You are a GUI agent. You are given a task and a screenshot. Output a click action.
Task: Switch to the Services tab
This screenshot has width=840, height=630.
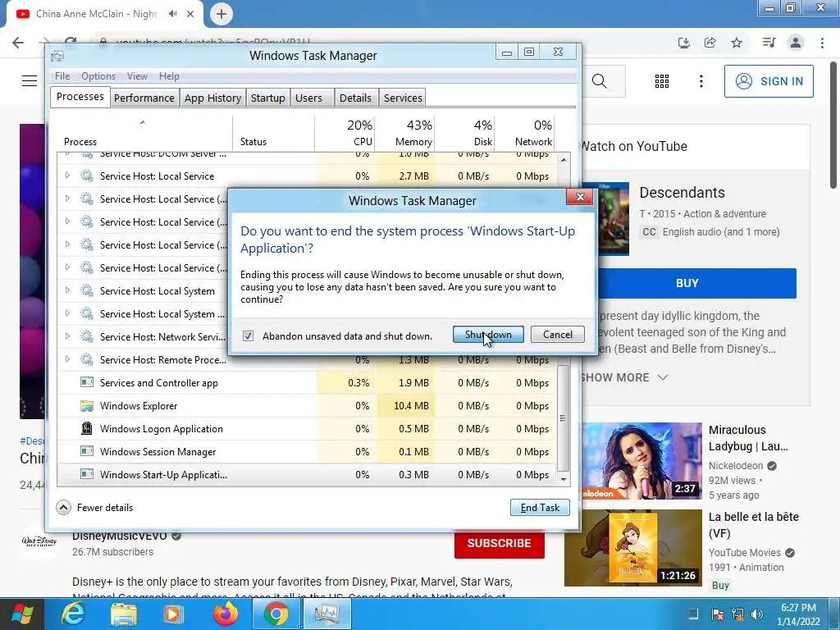click(x=403, y=98)
